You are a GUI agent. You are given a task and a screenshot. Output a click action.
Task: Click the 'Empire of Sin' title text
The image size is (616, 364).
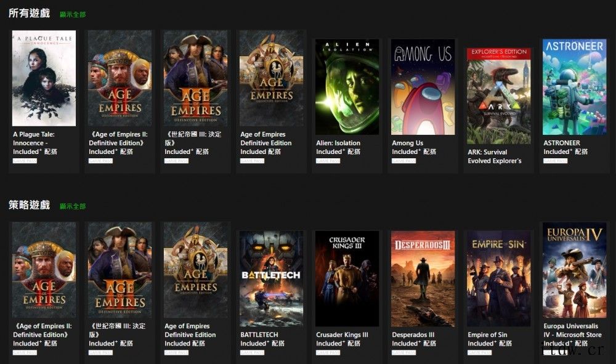[487, 334]
